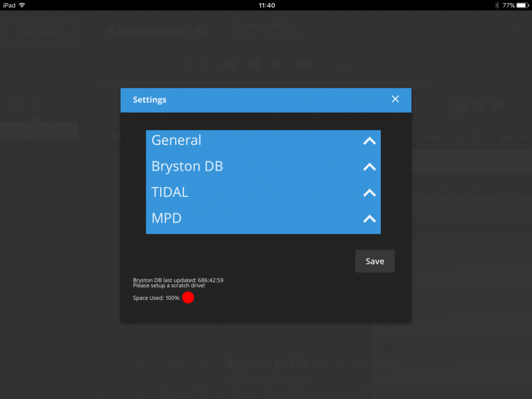The width and height of the screenshot is (532, 399).
Task: Click the 11:40 clock in status bar
Action: pos(267,5)
